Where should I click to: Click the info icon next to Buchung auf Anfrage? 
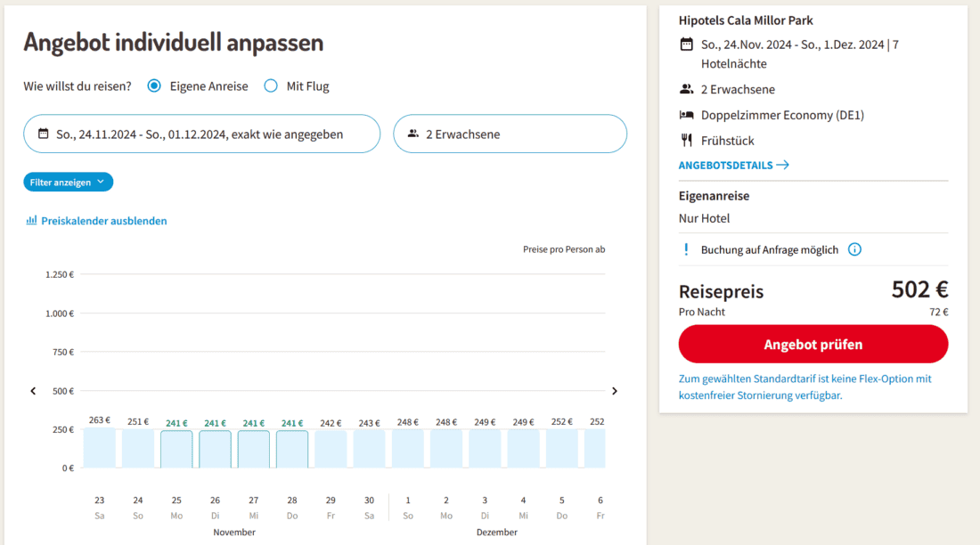[x=854, y=249]
